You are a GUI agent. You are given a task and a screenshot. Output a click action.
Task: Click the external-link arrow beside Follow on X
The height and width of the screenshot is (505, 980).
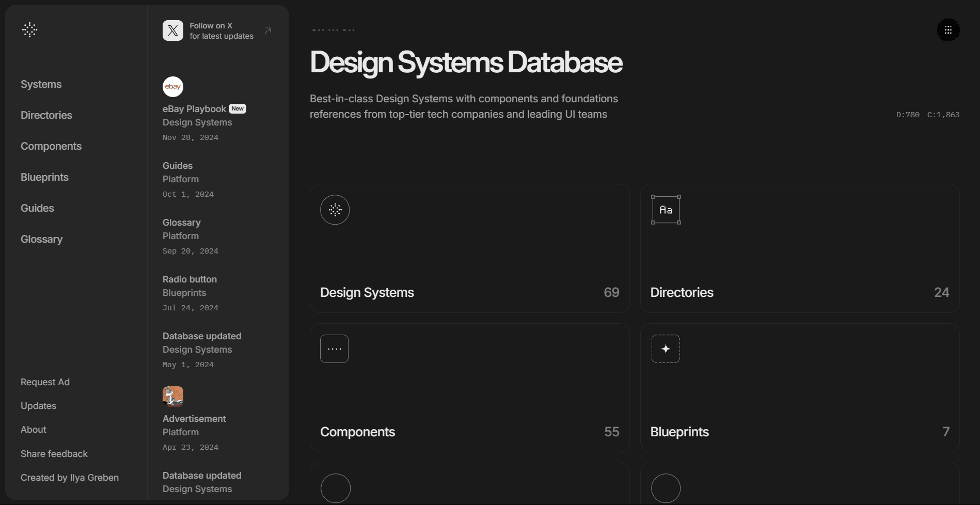click(267, 30)
